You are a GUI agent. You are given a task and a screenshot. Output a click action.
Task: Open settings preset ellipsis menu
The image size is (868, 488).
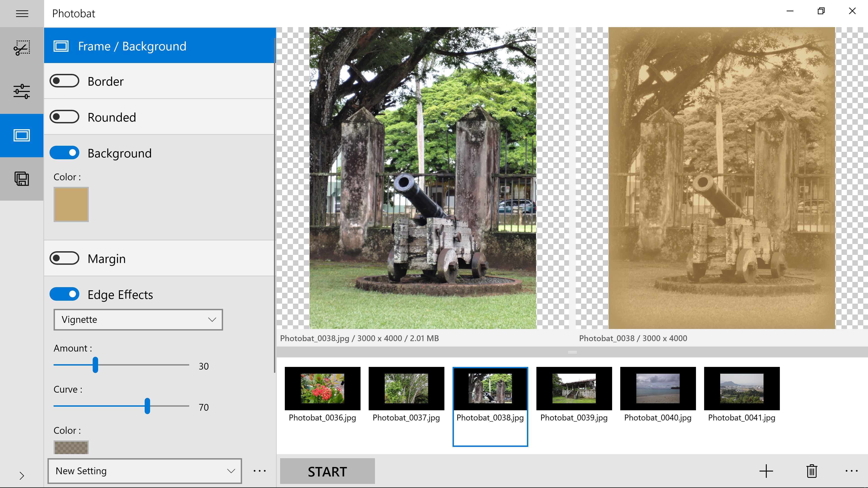(x=259, y=471)
